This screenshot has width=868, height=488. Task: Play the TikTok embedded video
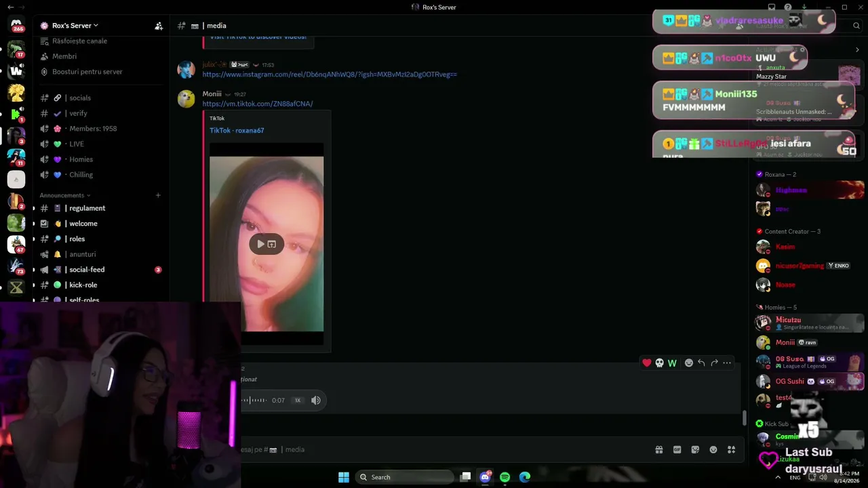[x=260, y=244]
